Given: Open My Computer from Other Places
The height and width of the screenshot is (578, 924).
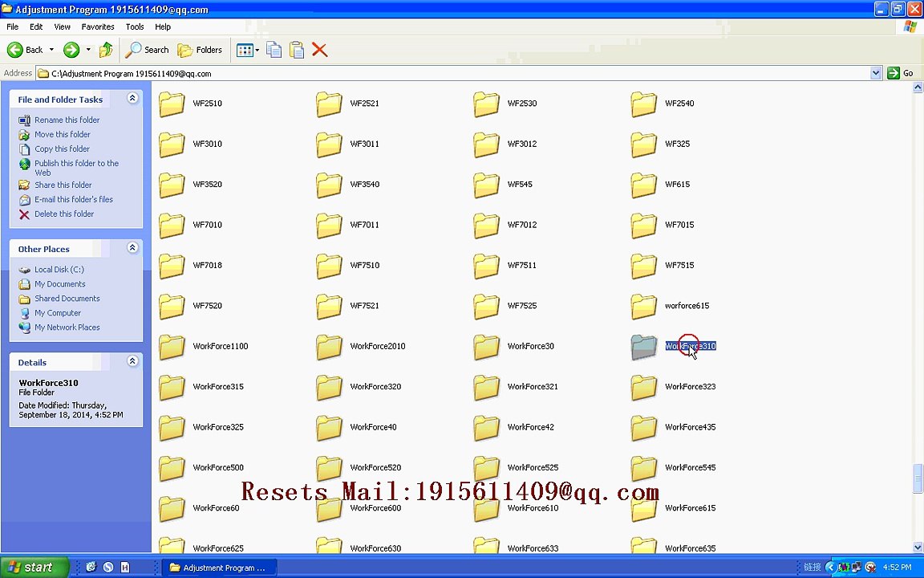Looking at the screenshot, I should [x=57, y=313].
